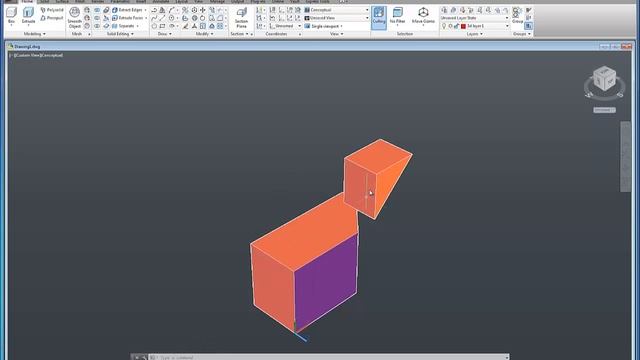Expand the Modify panel title
Viewport: 640px width, 360px height.
coord(204,34)
